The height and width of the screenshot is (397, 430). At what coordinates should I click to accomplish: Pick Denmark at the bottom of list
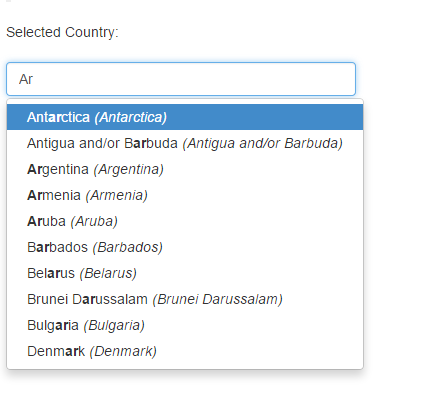click(x=185, y=351)
